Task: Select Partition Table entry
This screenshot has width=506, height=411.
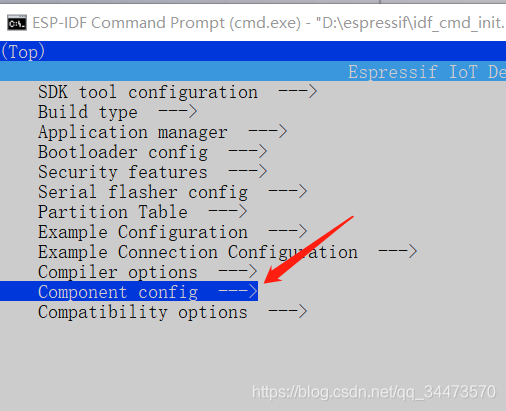Action: coord(142,212)
